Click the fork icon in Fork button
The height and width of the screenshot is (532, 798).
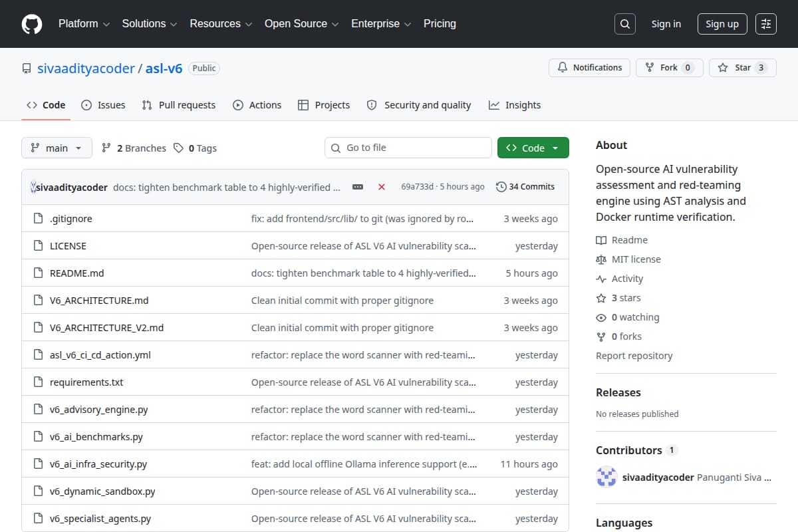click(650, 68)
